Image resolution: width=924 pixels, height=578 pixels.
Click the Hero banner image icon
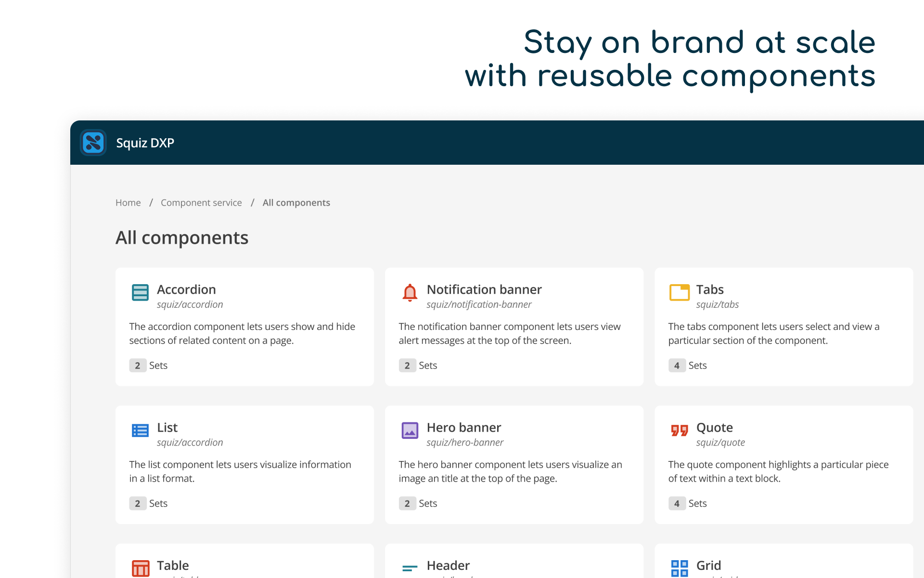click(x=410, y=430)
